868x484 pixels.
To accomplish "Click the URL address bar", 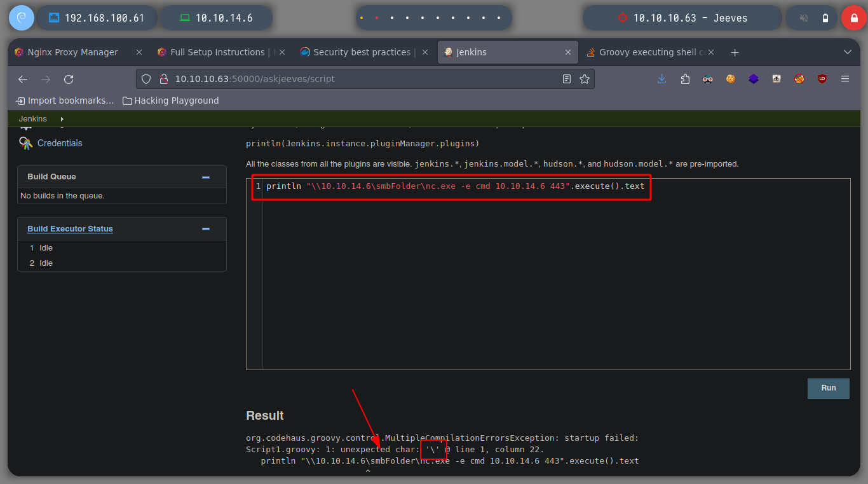I will pyautogui.click(x=365, y=79).
